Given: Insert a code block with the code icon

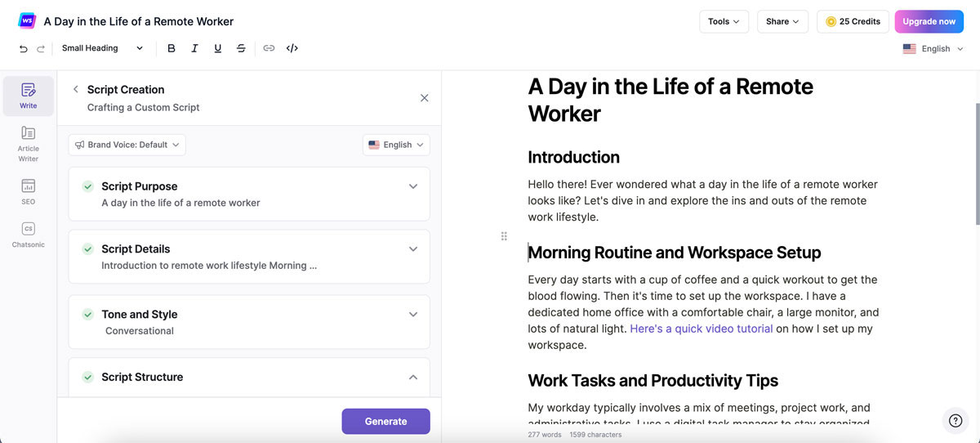Looking at the screenshot, I should 292,48.
